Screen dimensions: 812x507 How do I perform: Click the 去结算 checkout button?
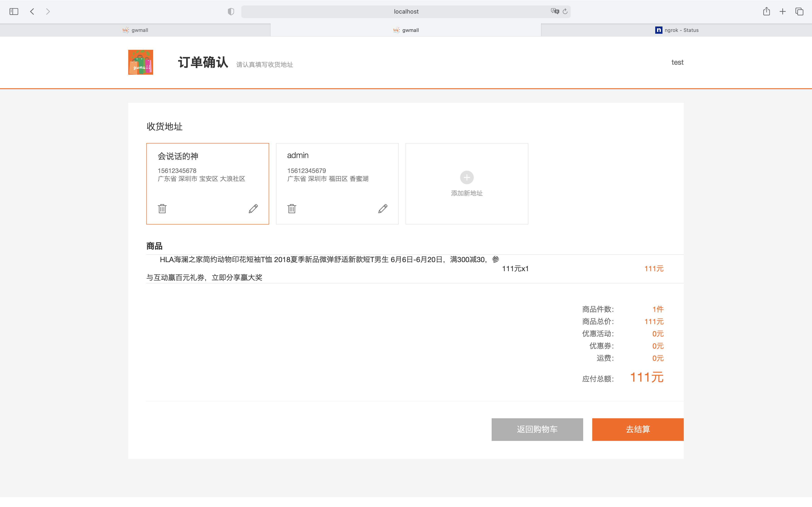click(638, 429)
